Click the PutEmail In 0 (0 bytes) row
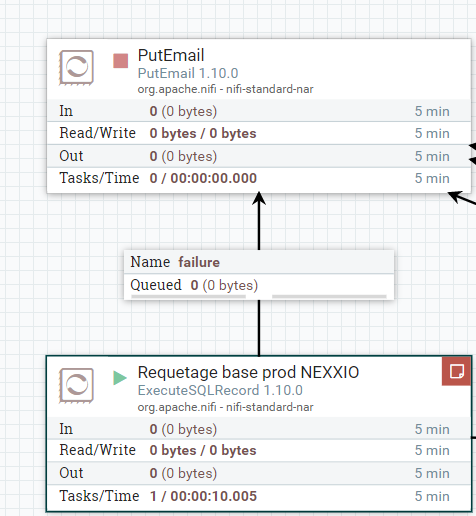The height and width of the screenshot is (516, 476). (259, 111)
